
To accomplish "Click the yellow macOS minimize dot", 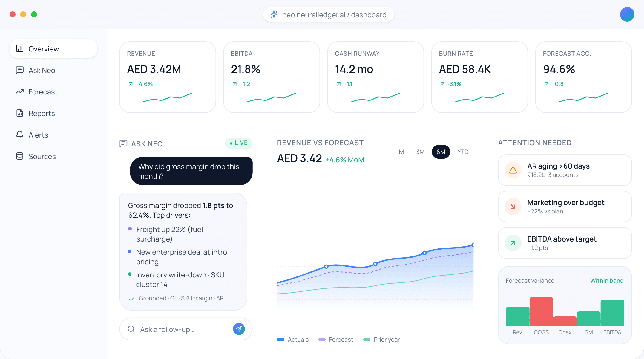I will point(23,14).
